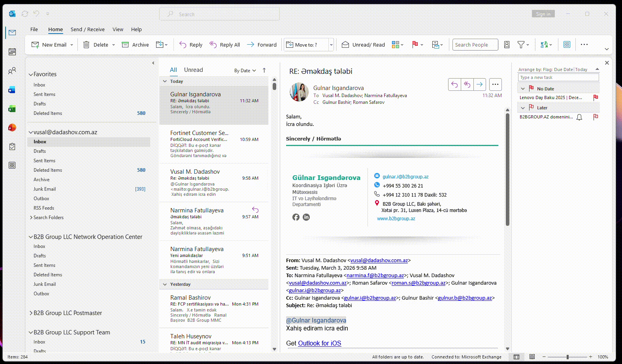This screenshot has width=622, height=364.
Task: Click the Undo icon in title bar
Action: point(36,14)
